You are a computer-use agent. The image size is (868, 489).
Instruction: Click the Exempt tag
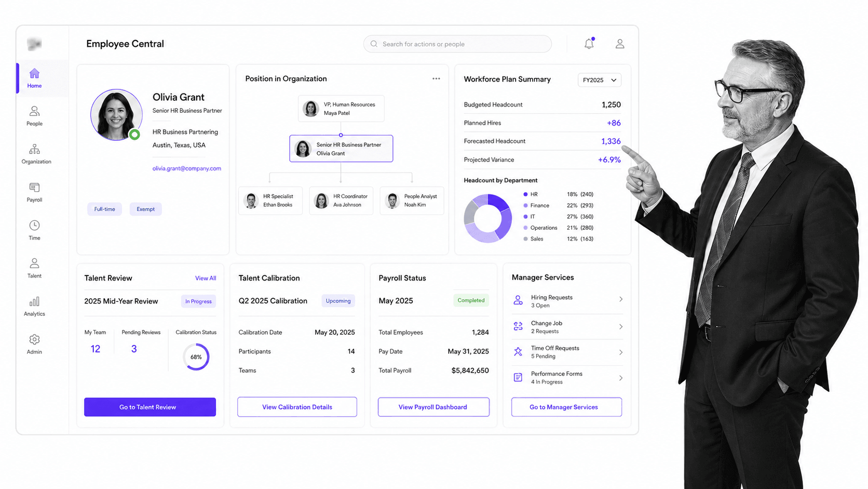point(145,209)
